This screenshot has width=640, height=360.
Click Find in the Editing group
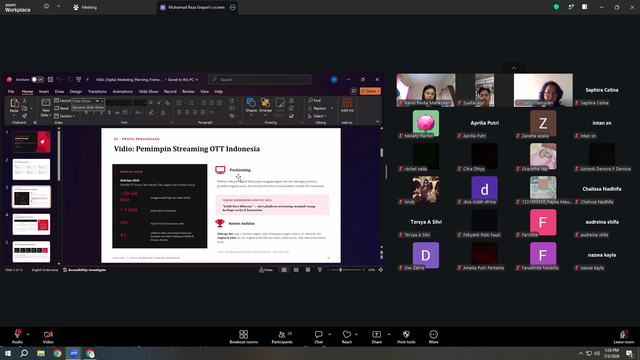[315, 100]
